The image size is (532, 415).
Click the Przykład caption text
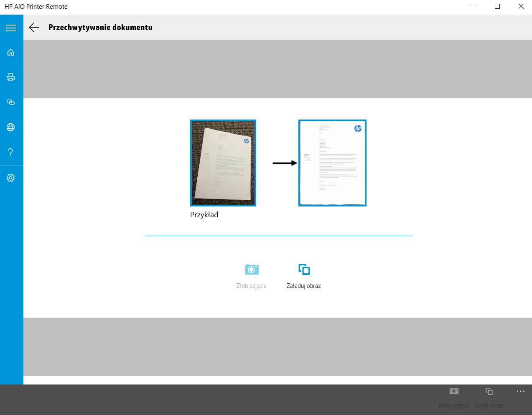coord(204,215)
